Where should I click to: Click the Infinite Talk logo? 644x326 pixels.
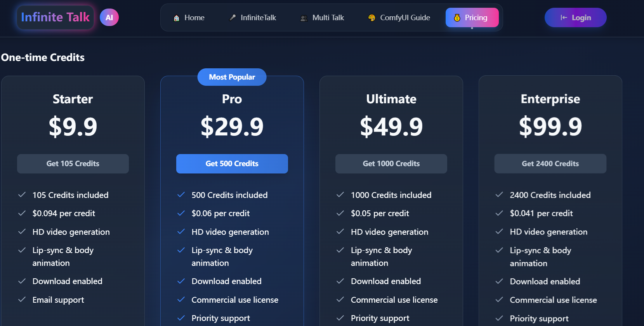[x=55, y=17]
